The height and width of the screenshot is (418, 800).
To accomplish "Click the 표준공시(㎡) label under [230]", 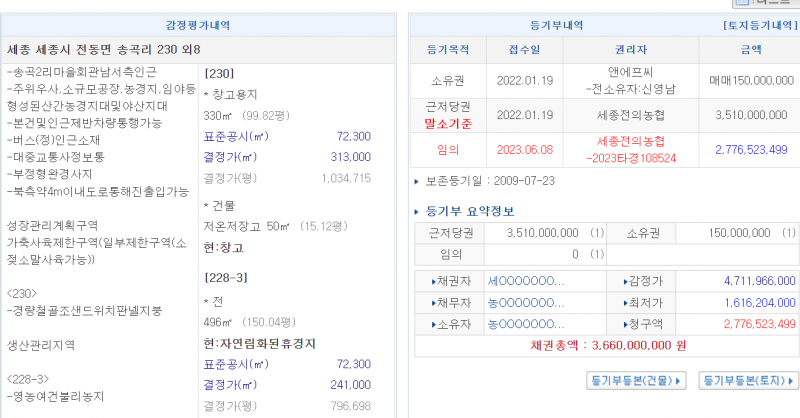I will tap(235, 137).
